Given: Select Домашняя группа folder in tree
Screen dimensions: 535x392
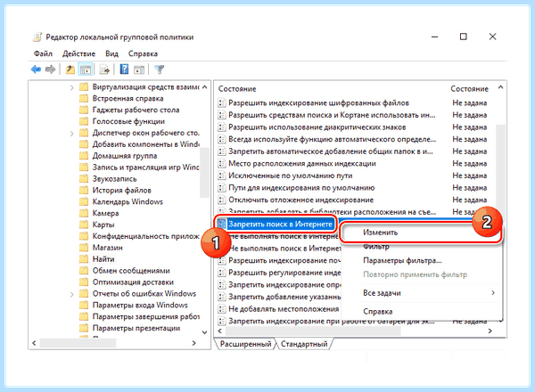Looking at the screenshot, I should (x=125, y=156).
